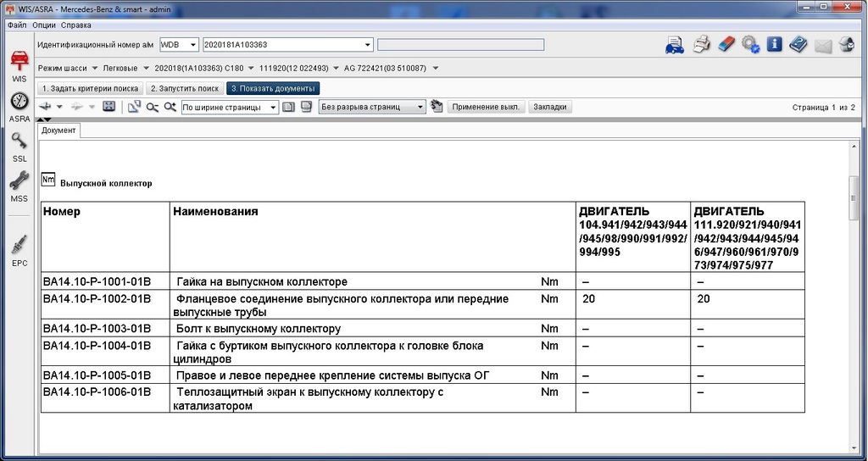Click the fit-page diagonal arrow icon
Screen dimensions: 868x461
pyautogui.click(x=134, y=107)
